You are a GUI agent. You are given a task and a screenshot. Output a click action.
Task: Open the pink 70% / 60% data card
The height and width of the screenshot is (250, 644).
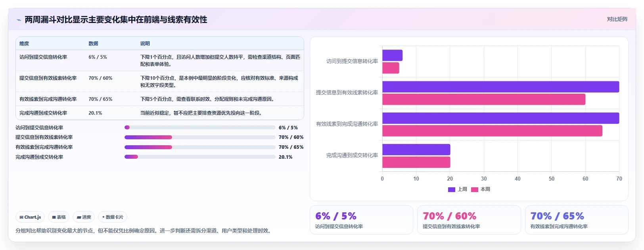469,220
